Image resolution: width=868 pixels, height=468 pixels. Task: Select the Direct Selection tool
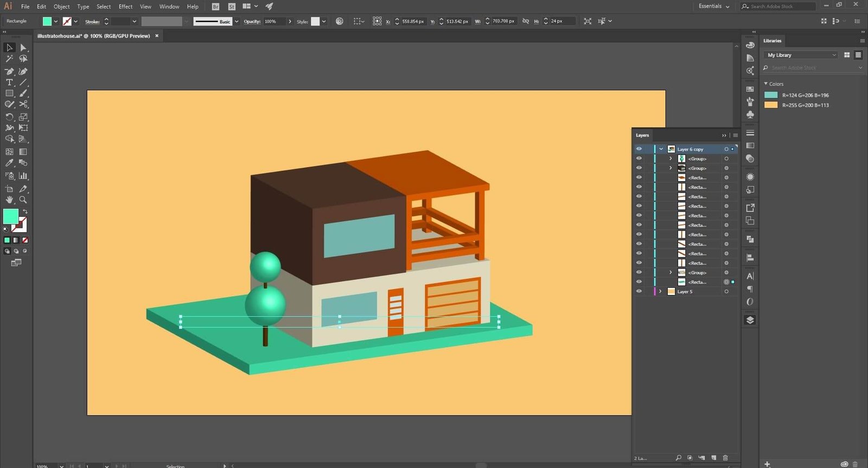23,48
